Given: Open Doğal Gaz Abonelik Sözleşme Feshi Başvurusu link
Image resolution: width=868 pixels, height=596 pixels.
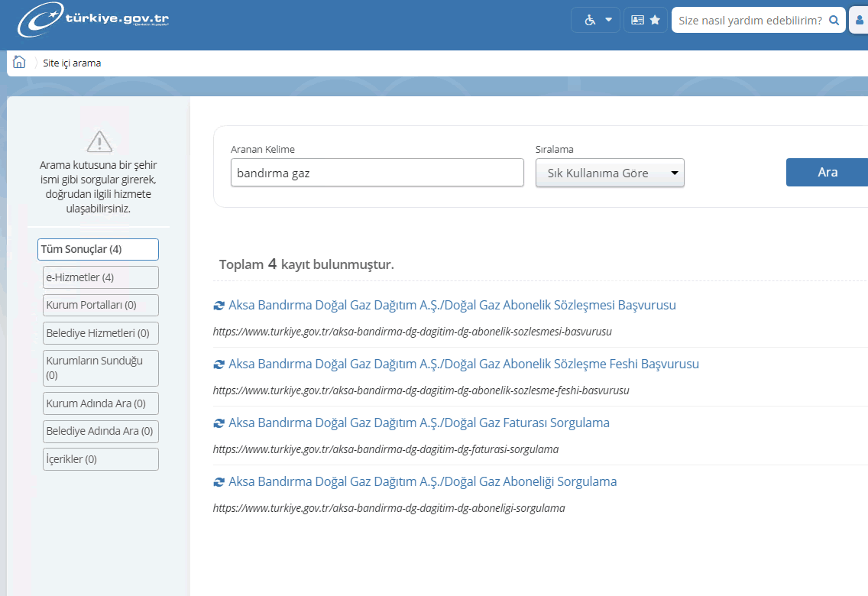Looking at the screenshot, I should pyautogui.click(x=463, y=364).
